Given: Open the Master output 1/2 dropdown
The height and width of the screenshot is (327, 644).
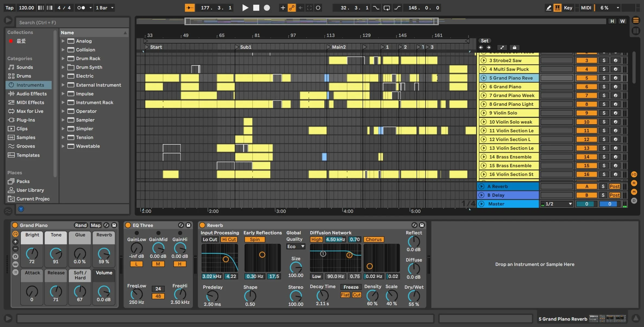Looking at the screenshot, I should (x=557, y=204).
